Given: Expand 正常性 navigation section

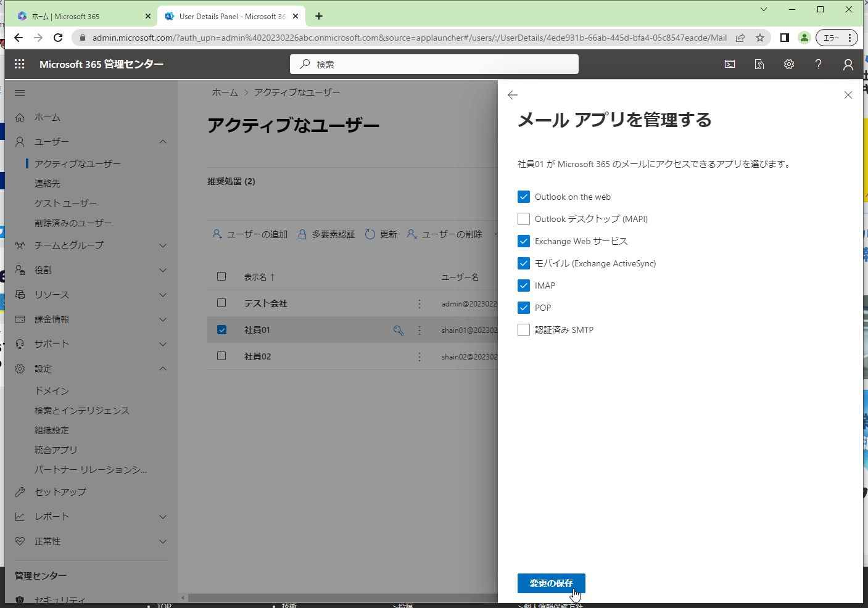Looking at the screenshot, I should [163, 541].
